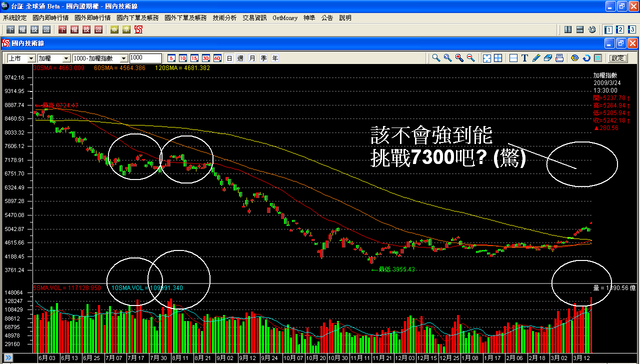Click the printer icon to print chart

click(x=559, y=58)
